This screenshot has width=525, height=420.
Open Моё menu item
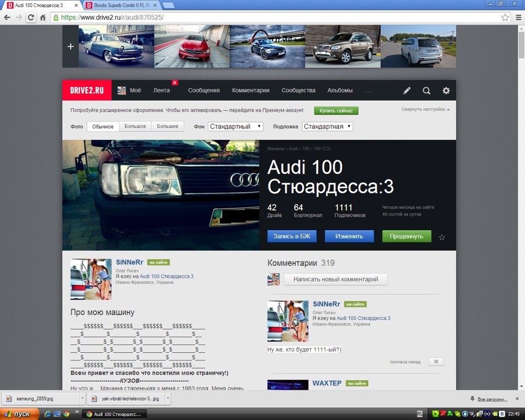129,90
